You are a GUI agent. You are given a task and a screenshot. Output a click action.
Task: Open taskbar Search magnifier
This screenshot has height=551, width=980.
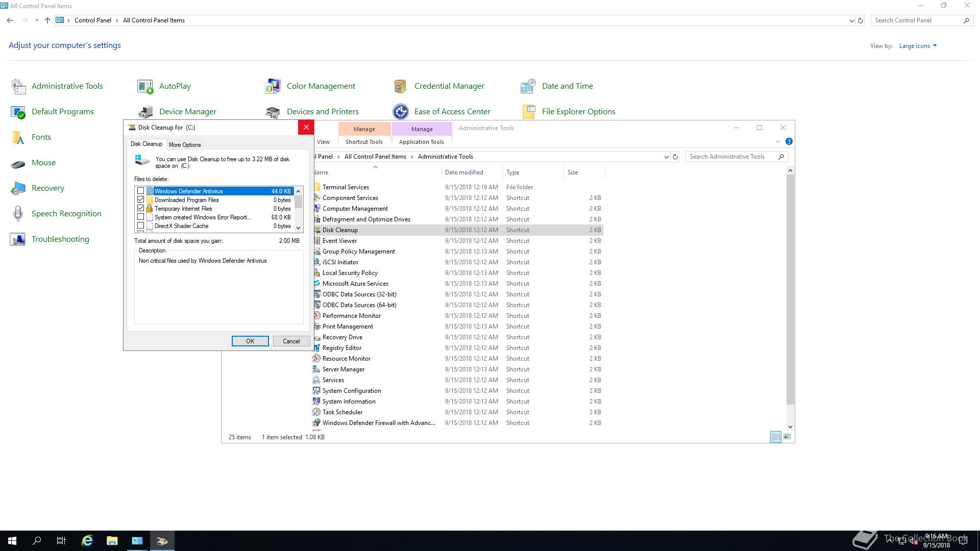(x=37, y=541)
